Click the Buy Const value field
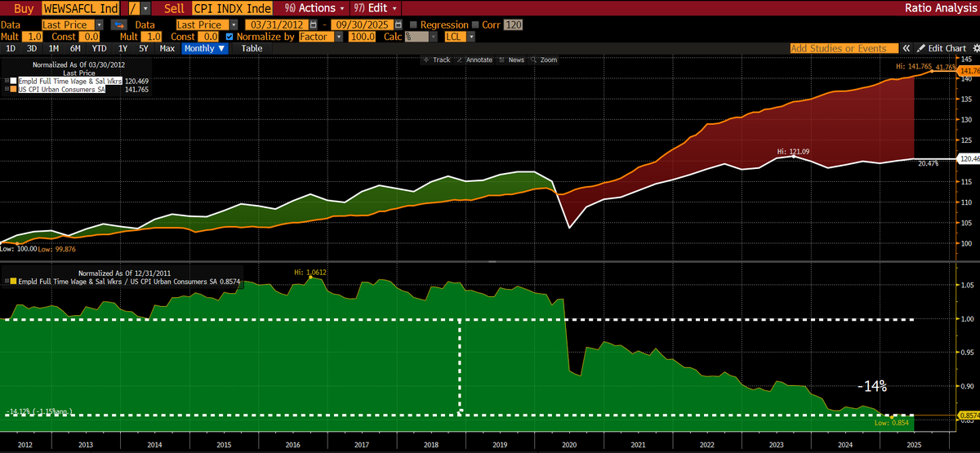The height and width of the screenshot is (453, 980). click(x=91, y=37)
